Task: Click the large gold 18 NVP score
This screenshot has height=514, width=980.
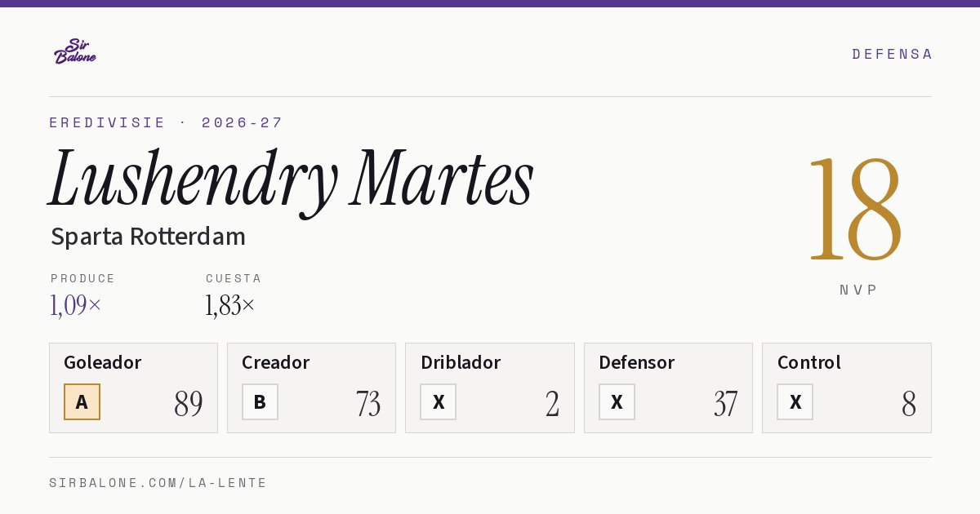Action: coord(856,210)
